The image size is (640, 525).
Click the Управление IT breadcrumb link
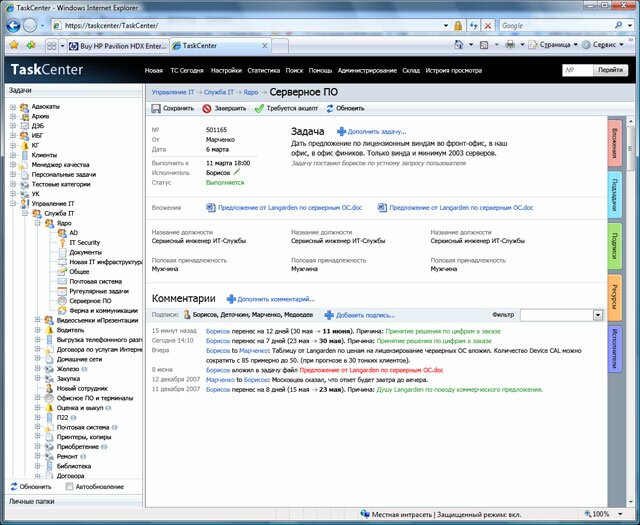coord(173,92)
